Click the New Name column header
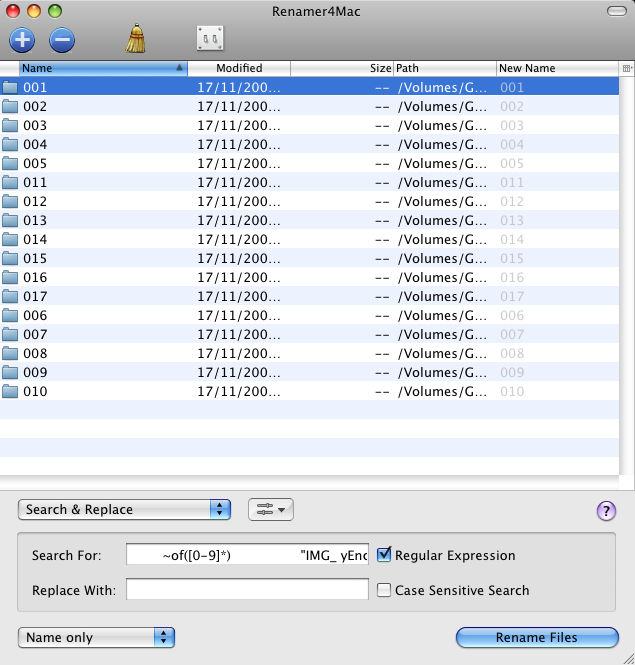The height and width of the screenshot is (665, 635). click(557, 68)
